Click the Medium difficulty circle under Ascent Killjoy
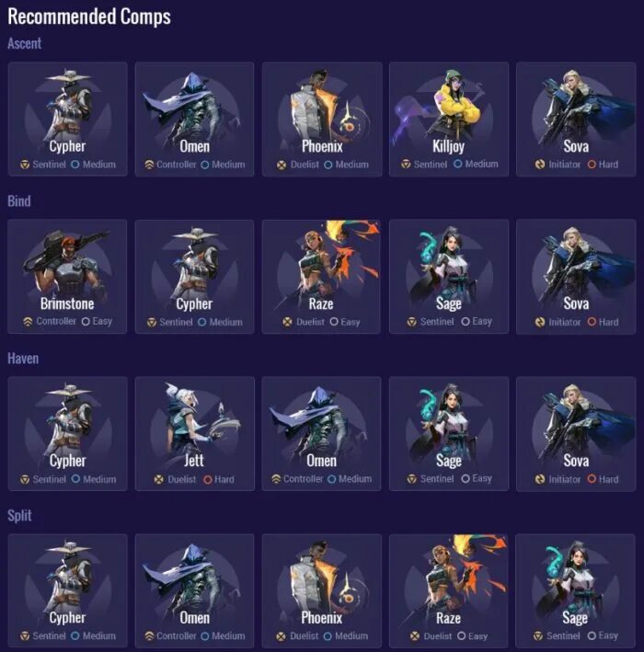Screen dimensions: 644x652 (457, 165)
